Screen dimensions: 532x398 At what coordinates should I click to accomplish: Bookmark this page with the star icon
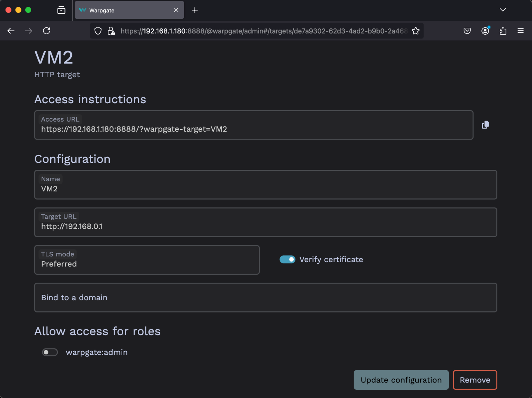415,30
